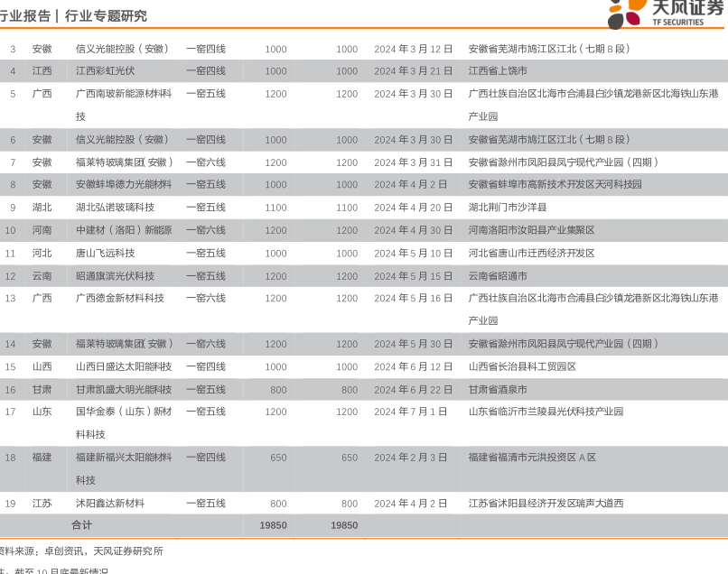Click the date 2024年5月10日

pyautogui.click(x=413, y=254)
